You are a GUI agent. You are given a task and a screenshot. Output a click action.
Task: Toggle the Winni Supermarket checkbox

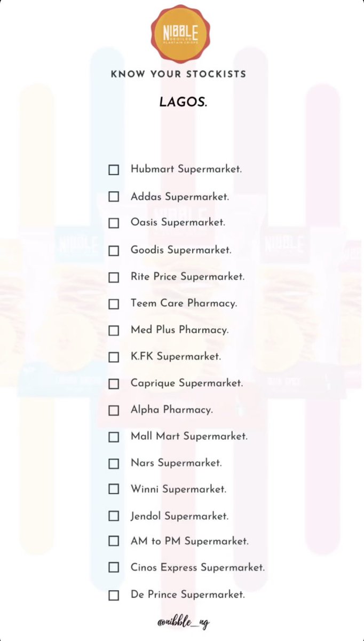[114, 489]
